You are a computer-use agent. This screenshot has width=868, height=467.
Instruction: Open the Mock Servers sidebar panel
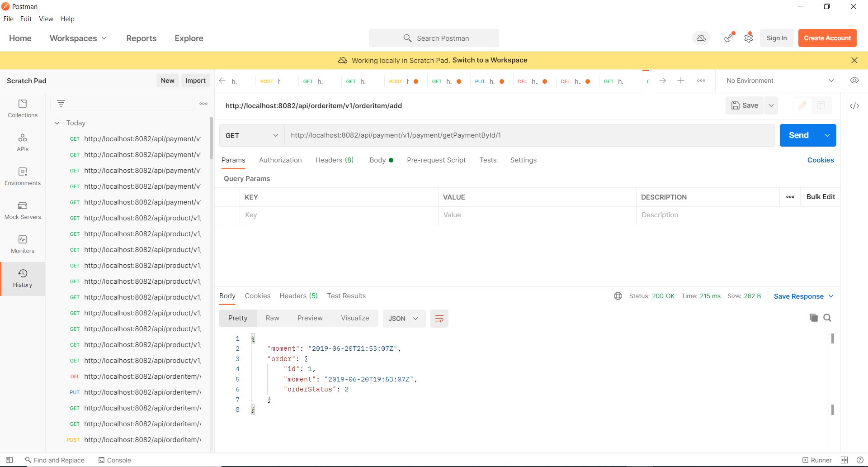click(x=23, y=210)
